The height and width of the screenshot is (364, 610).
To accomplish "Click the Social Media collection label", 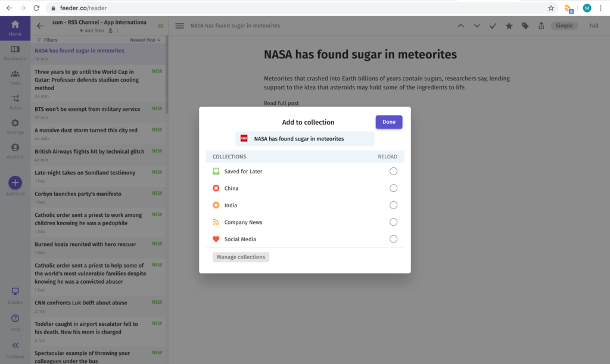I will pyautogui.click(x=240, y=239).
